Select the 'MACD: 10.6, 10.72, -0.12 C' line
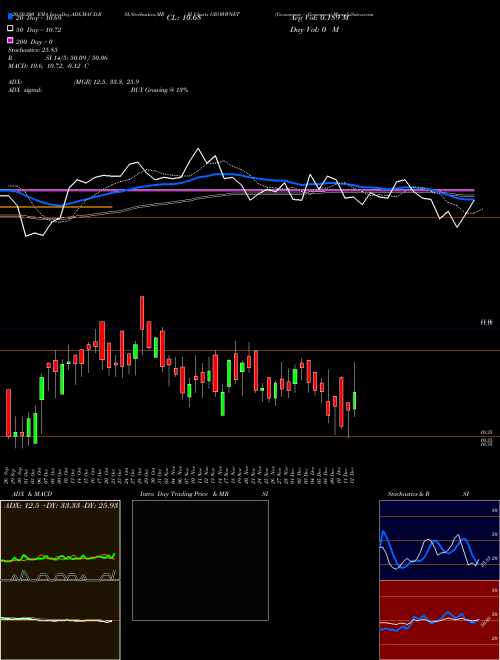This screenshot has width=500, height=660. [48, 66]
